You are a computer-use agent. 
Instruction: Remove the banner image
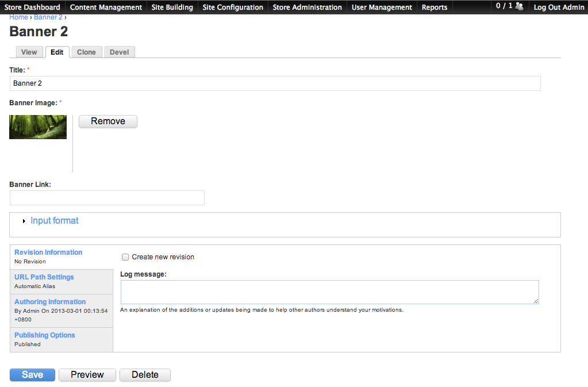coord(108,121)
